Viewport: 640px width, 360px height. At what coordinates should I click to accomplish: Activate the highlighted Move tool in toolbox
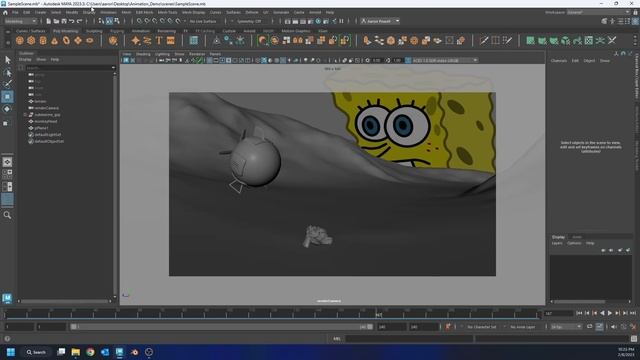tap(7, 97)
